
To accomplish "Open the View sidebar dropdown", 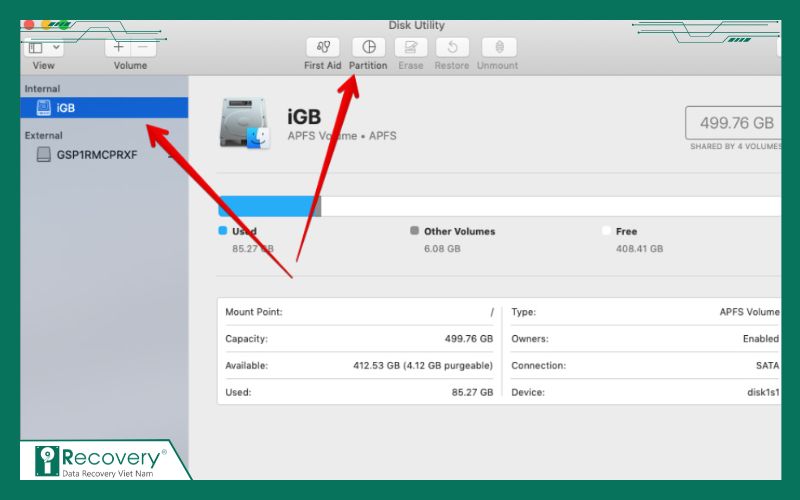I will click(x=44, y=47).
